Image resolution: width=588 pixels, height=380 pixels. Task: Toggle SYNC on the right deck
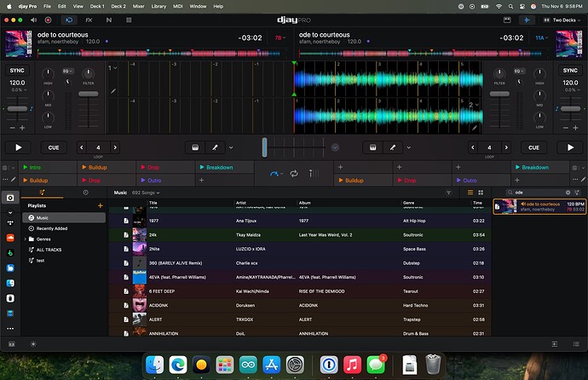pos(570,71)
